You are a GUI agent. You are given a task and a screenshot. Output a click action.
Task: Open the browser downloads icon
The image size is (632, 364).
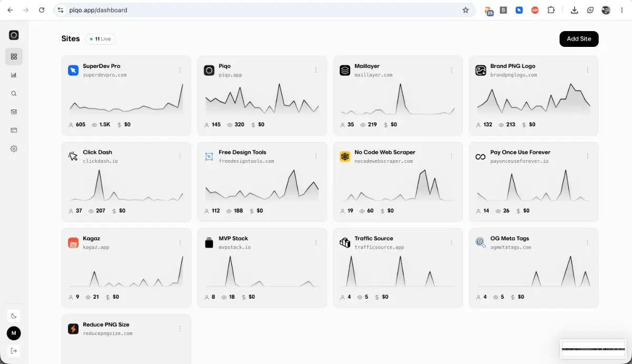(575, 10)
